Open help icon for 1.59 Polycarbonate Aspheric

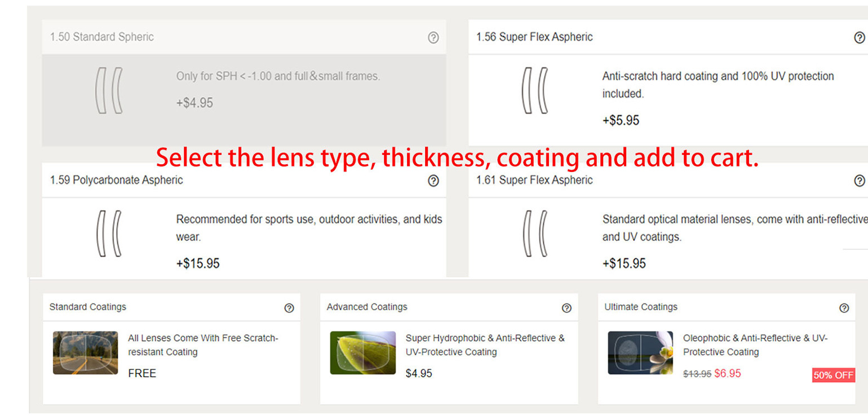coord(433,181)
